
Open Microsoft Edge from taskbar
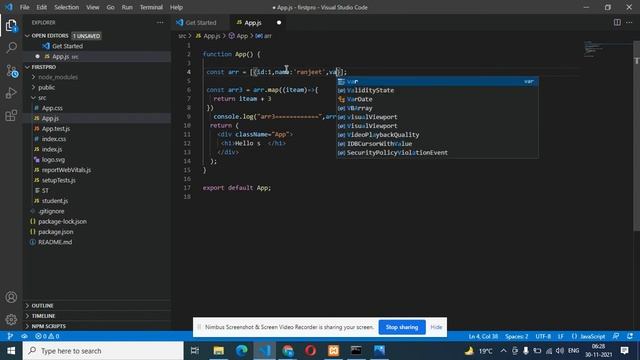242,351
